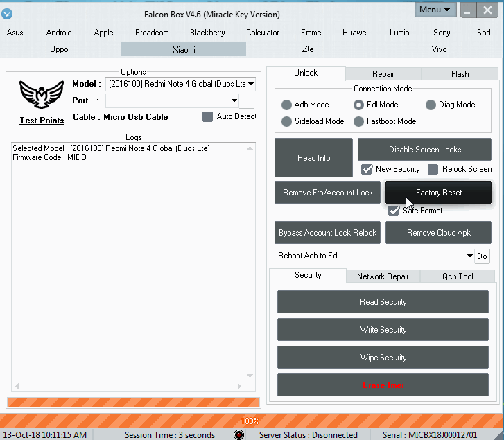Click the logs scroll left arrow
This screenshot has height=440, width=504.
17,386
